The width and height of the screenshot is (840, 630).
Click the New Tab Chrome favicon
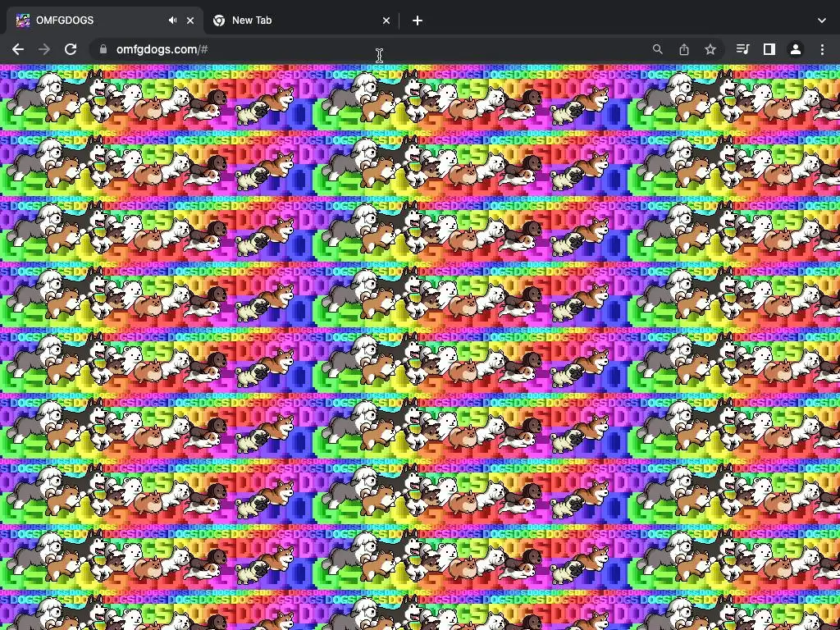click(x=218, y=21)
